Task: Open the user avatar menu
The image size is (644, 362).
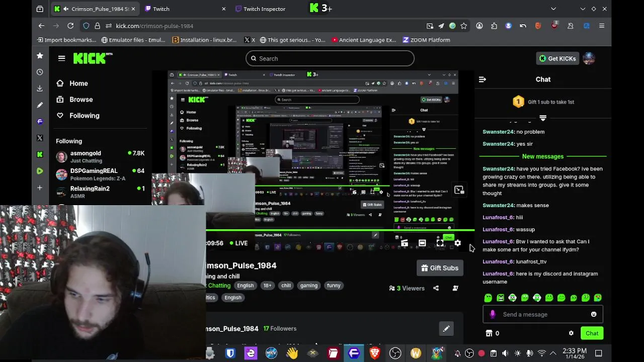Action: (589, 58)
